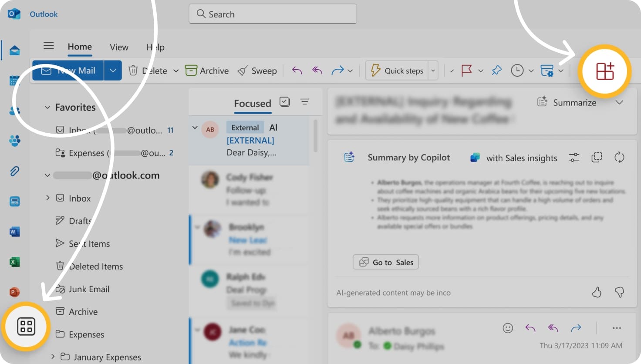
Task: Give thumbs up to the summary
Action: point(597,292)
